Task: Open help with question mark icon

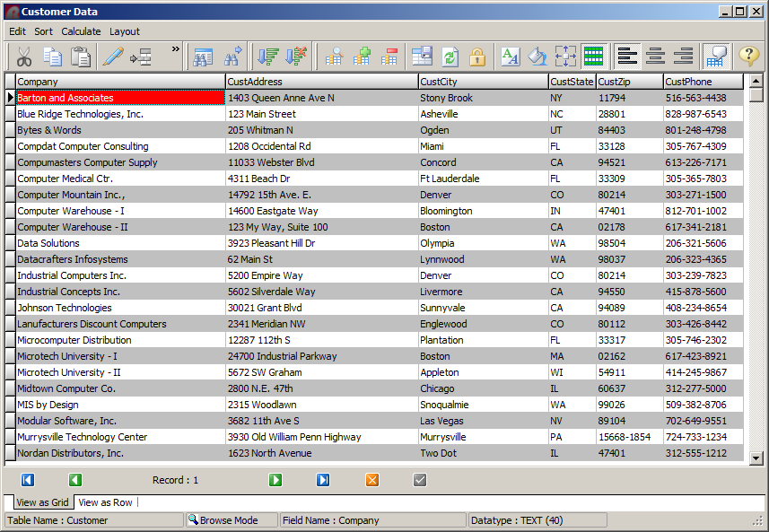Action: tap(748, 57)
